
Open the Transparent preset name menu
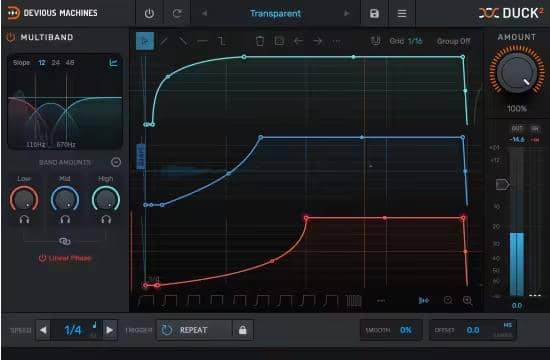(275, 13)
